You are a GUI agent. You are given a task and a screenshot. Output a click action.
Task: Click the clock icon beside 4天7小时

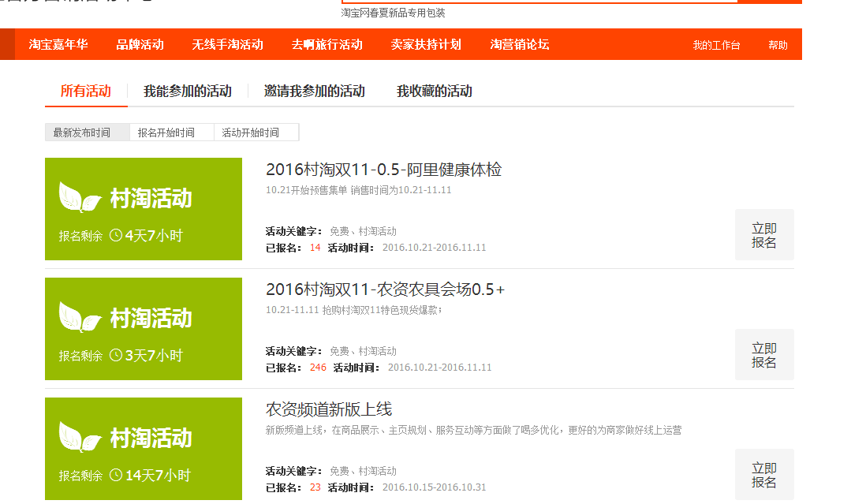[x=116, y=235]
